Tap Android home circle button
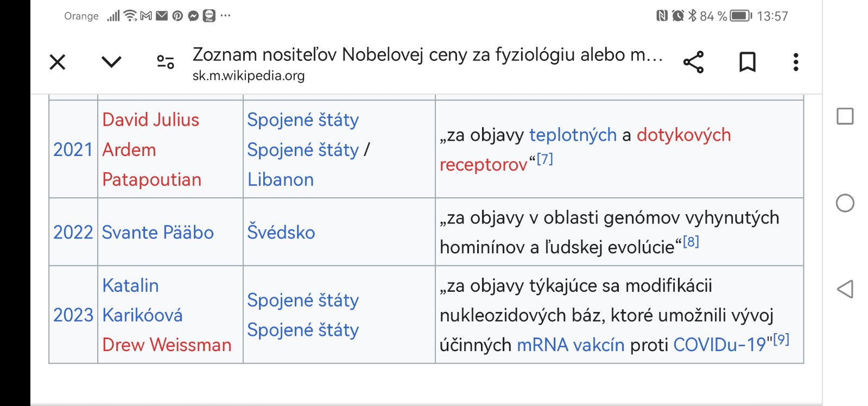Image resolution: width=868 pixels, height=406 pixels. coord(845,203)
